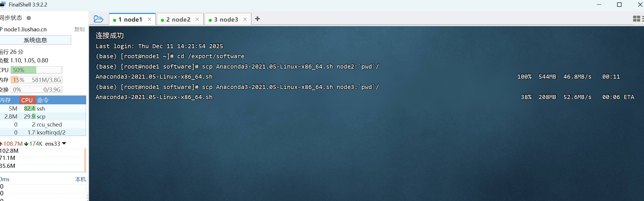The width and height of the screenshot is (644, 201).
Task: Click the load average 1.10, 1.05, 0.80
Action: point(29,60)
